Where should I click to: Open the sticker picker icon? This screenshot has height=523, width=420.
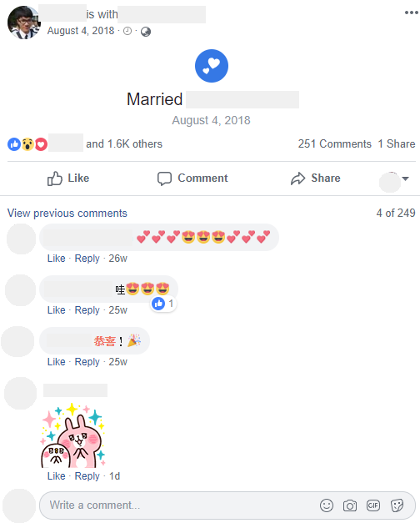tap(397, 505)
